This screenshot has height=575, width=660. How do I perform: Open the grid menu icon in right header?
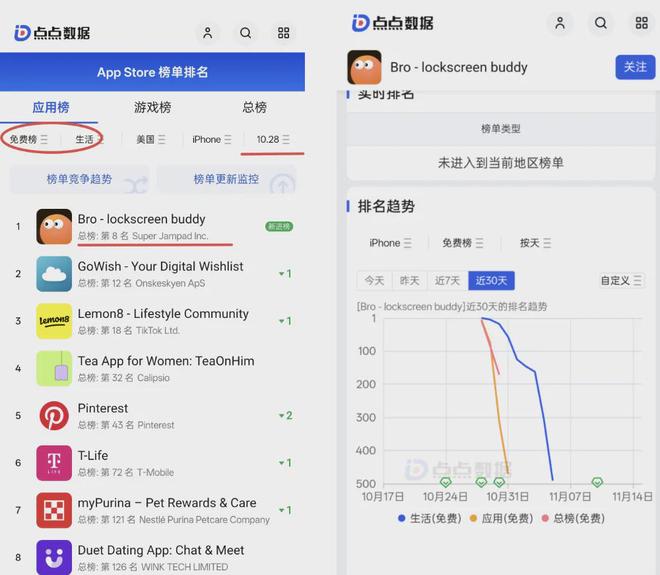(641, 23)
